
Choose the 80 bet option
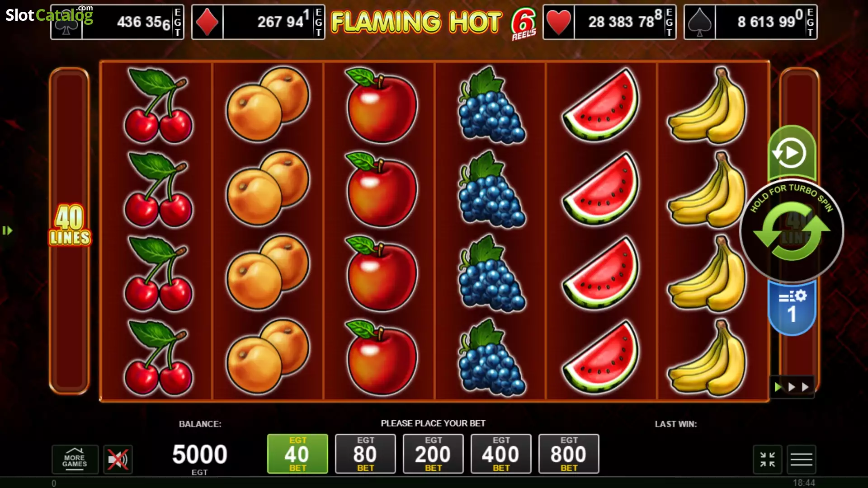coord(365,454)
